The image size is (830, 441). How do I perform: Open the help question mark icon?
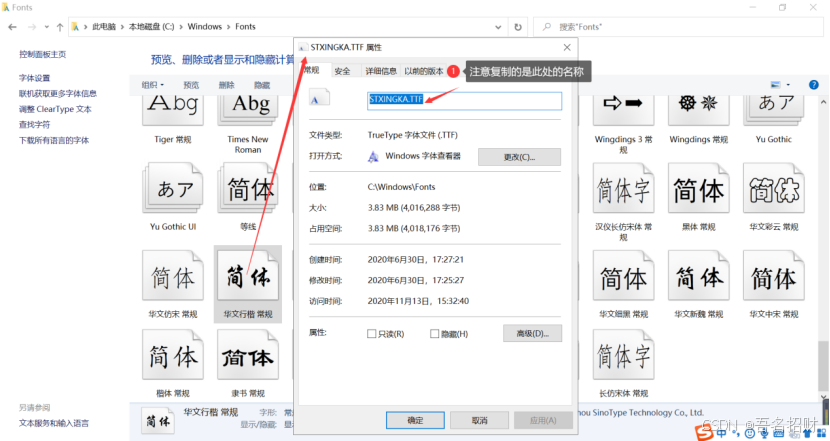(x=814, y=85)
